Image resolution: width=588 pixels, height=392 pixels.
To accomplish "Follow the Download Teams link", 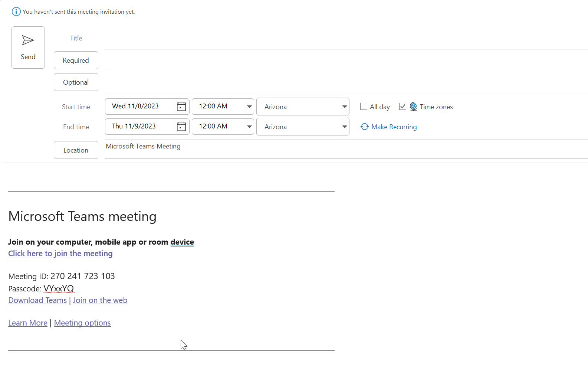I will pyautogui.click(x=37, y=300).
